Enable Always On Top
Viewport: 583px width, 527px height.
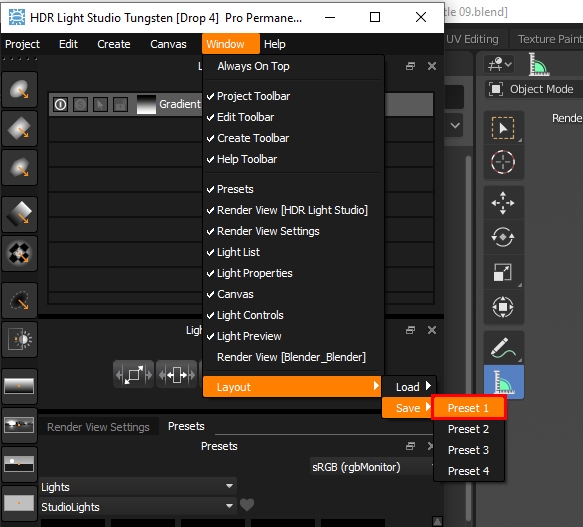coord(292,66)
